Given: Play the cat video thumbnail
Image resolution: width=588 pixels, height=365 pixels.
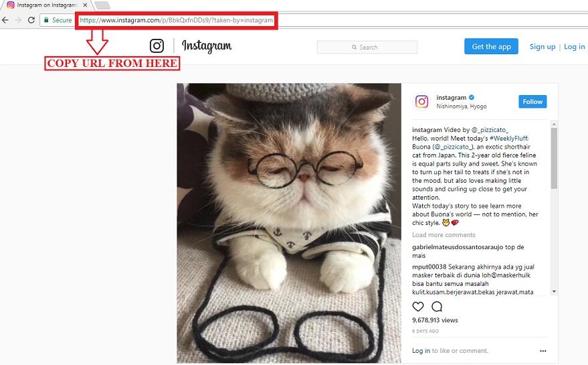Looking at the screenshot, I should 289,223.
